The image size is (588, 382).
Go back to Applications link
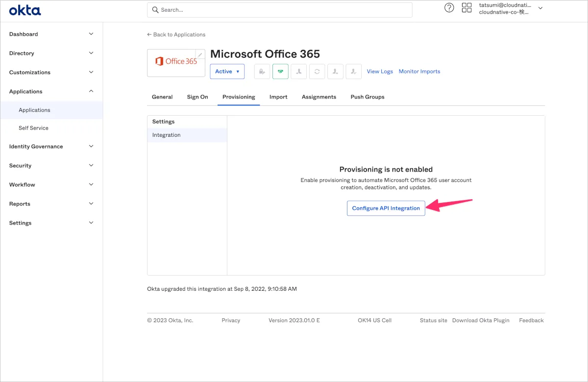pyautogui.click(x=176, y=35)
